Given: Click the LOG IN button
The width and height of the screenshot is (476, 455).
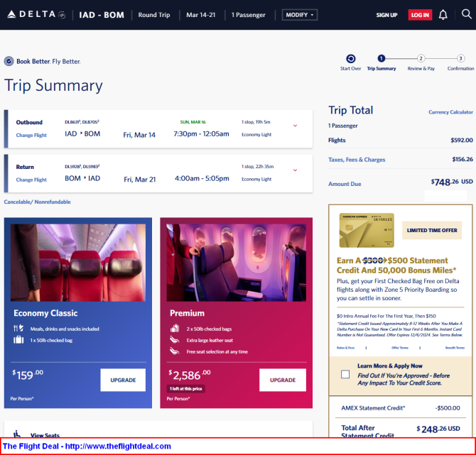Looking at the screenshot, I should pyautogui.click(x=420, y=15).
